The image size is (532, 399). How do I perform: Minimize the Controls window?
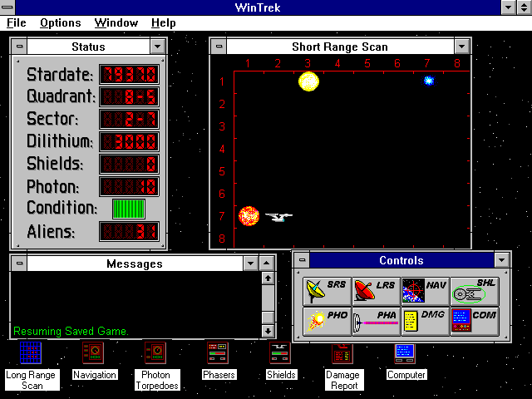pyautogui.click(x=502, y=260)
